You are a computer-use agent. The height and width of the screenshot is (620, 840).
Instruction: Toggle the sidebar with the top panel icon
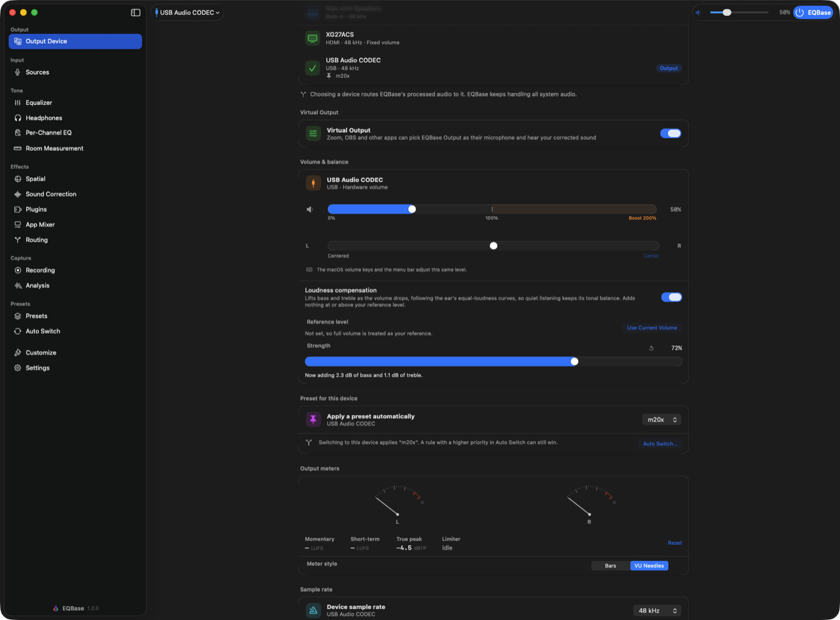tap(136, 12)
